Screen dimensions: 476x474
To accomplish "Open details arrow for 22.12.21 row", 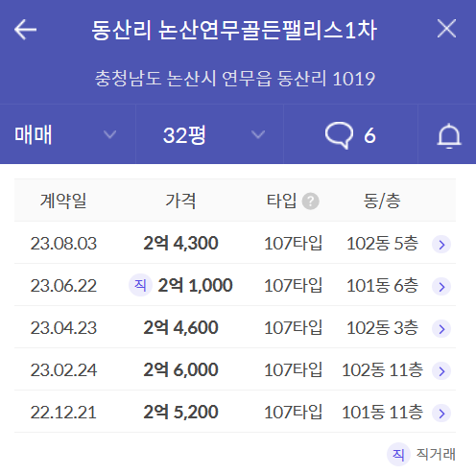I will click(441, 414).
